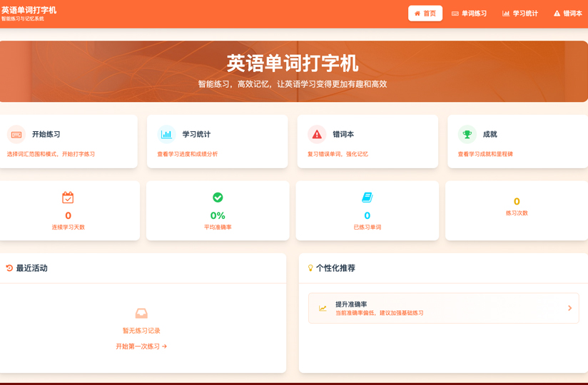588x385 pixels.
Task: Open the 提升准确率 recommendation
Action: click(444, 308)
